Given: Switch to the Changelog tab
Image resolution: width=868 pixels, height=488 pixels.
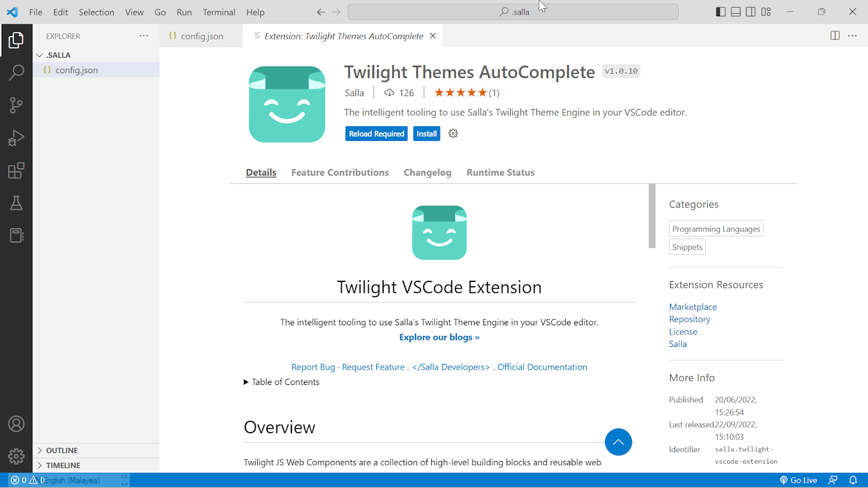Looking at the screenshot, I should click(427, 172).
